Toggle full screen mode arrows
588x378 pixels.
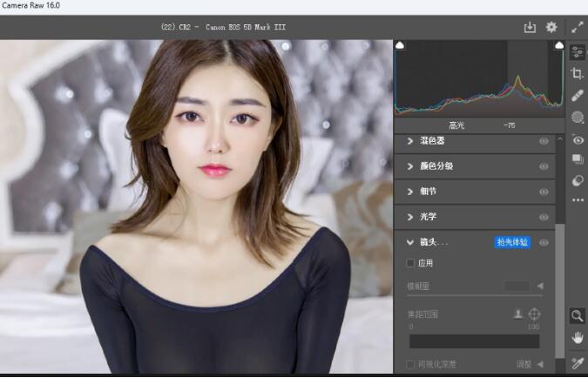[578, 27]
